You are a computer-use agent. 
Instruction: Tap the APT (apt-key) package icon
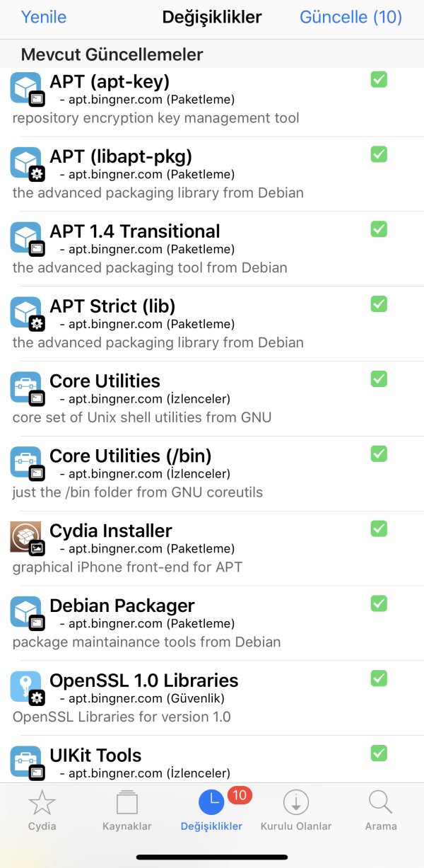tap(25, 88)
